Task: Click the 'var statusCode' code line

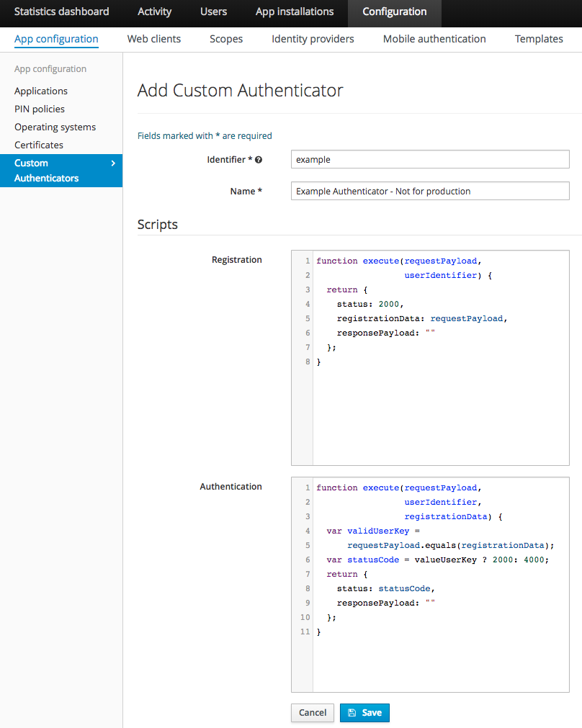Action: 437,560
